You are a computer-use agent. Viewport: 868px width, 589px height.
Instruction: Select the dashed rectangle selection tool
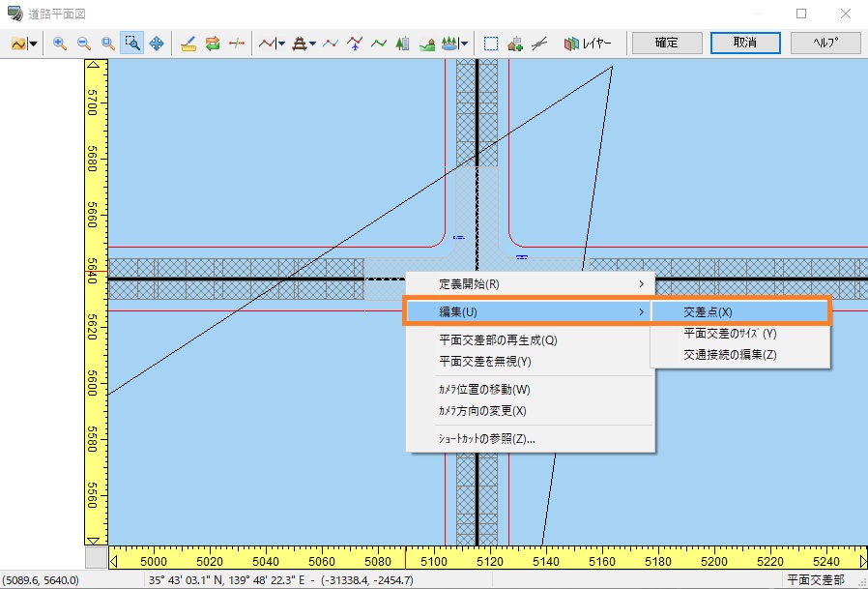point(491,44)
